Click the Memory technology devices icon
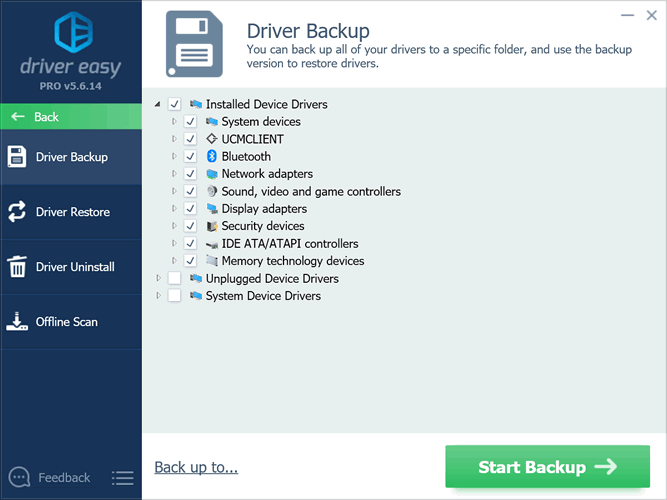Screen dimensions: 667x500 tap(211, 260)
